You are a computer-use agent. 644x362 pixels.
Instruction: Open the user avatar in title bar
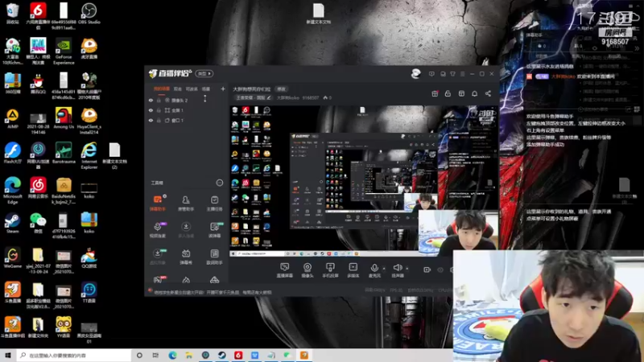coord(415,73)
